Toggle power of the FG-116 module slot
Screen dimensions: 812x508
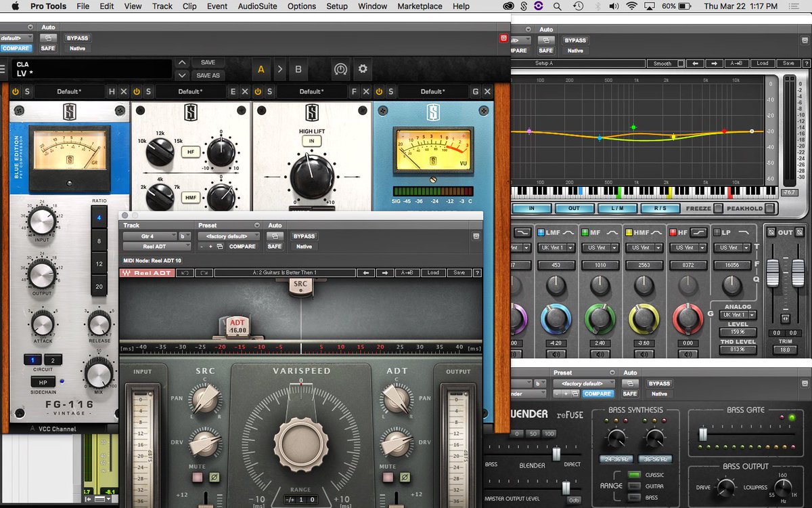[x=16, y=91]
